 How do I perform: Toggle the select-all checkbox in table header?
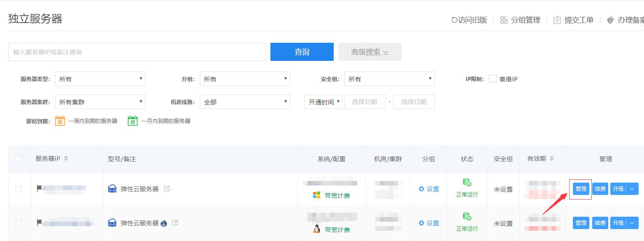point(18,159)
